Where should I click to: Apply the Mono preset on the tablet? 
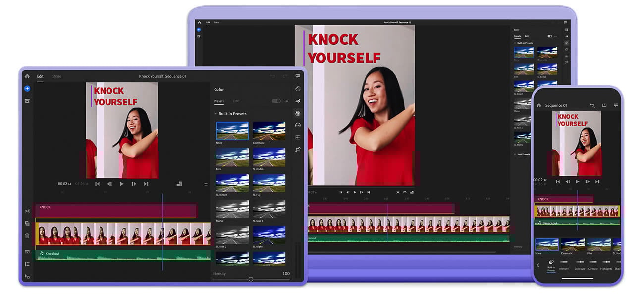[x=232, y=209]
